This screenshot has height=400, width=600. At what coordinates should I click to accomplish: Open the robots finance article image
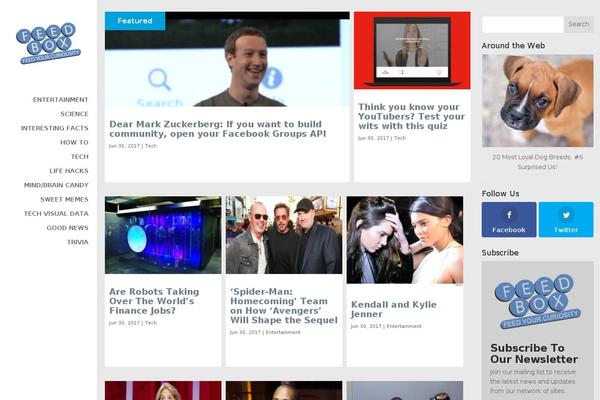pyautogui.click(x=163, y=235)
